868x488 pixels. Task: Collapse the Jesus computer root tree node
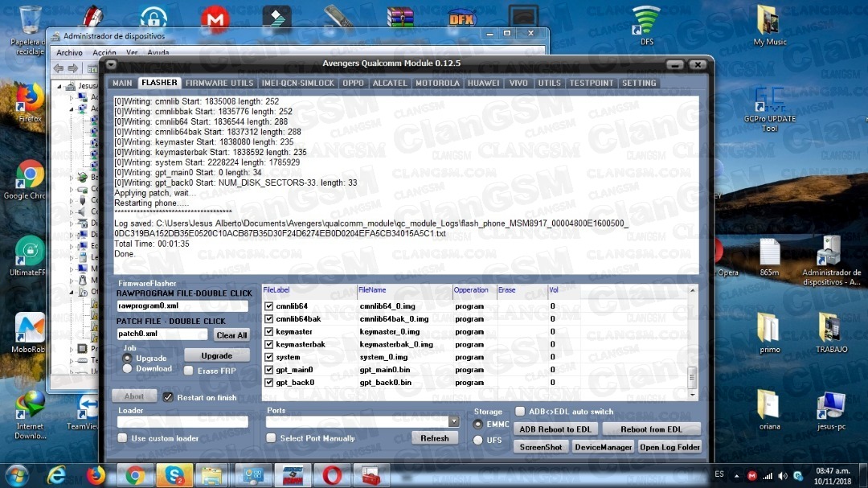pos(59,86)
